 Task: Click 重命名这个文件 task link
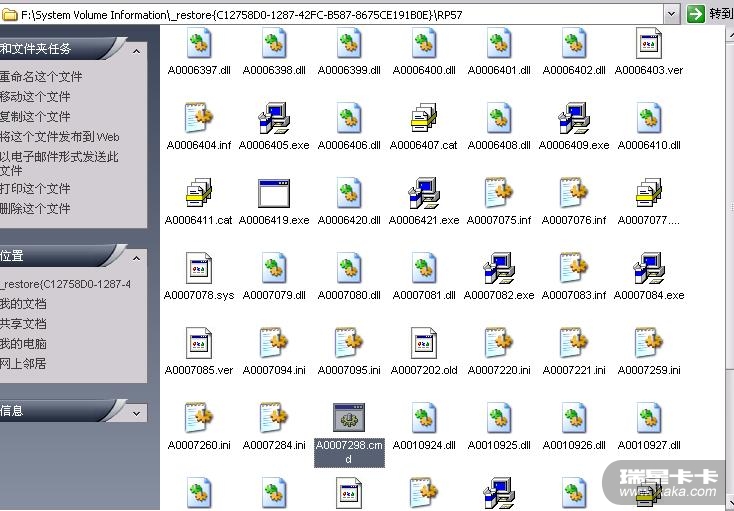point(41,76)
